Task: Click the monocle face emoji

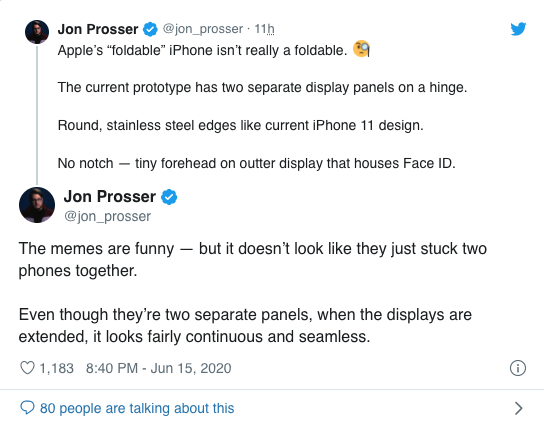Action: [361, 49]
